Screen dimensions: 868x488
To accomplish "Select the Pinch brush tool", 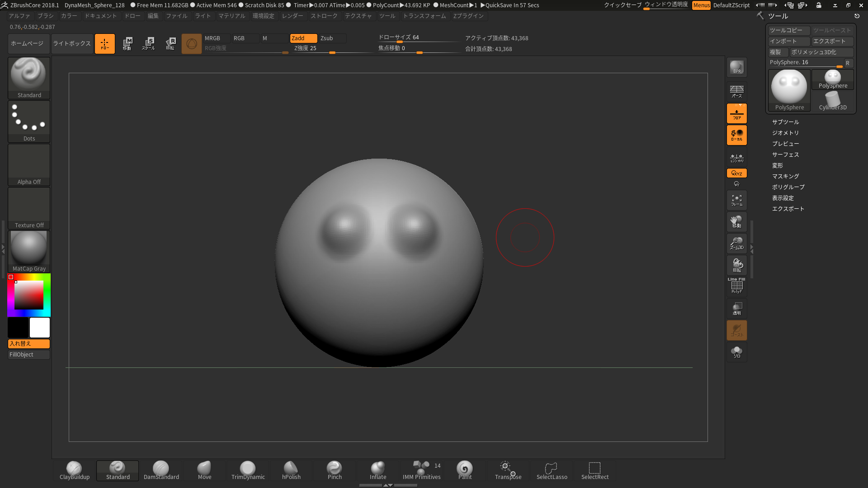I will pos(335,469).
